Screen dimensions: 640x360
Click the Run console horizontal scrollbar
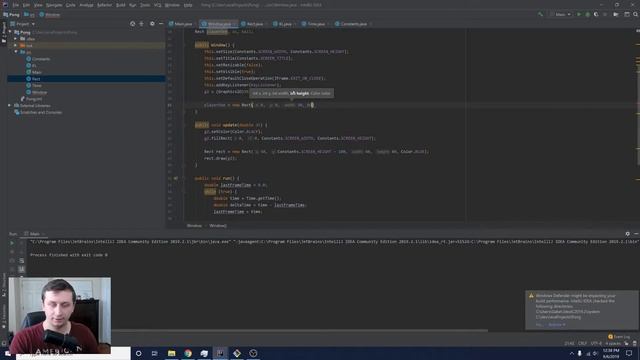(x=300, y=330)
